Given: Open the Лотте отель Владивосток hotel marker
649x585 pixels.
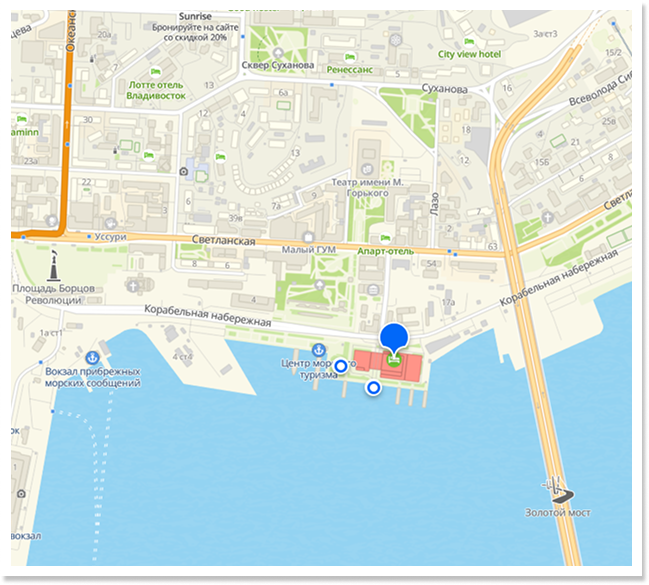Looking at the screenshot, I should 155,72.
